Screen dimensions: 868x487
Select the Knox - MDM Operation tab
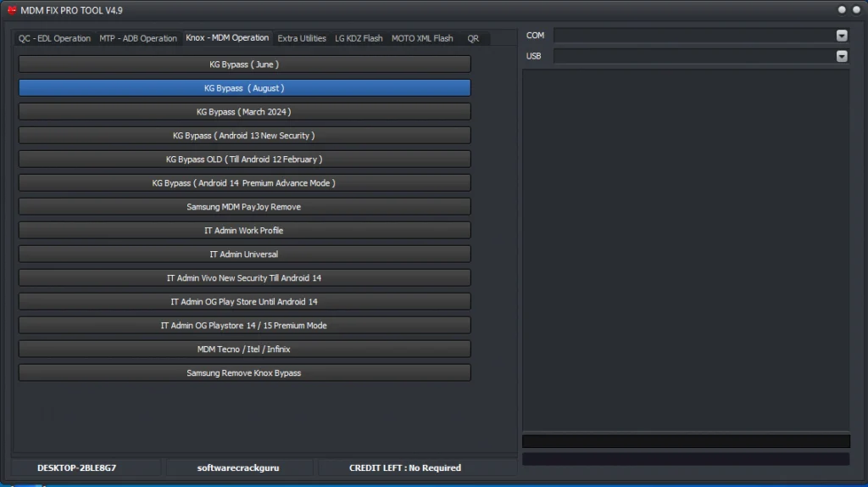click(227, 37)
